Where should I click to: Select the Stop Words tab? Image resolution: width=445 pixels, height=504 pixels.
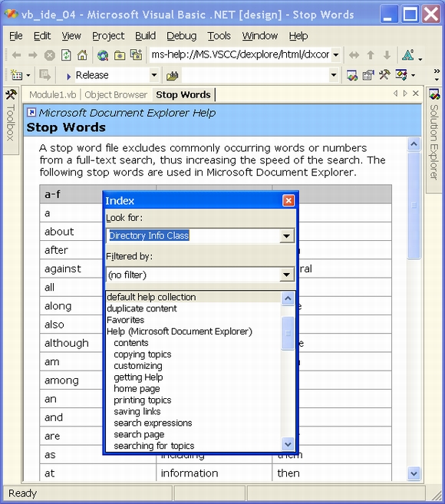coord(183,95)
